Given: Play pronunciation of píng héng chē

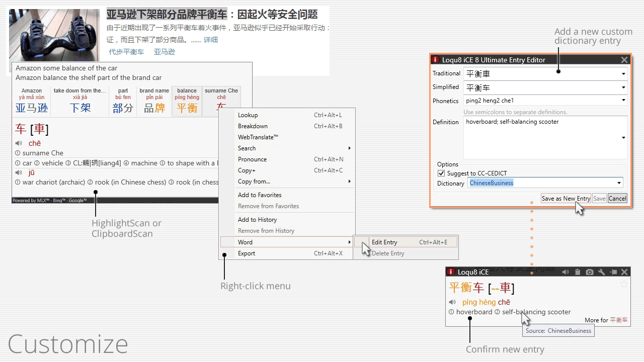Looking at the screenshot, I should pos(452,302).
